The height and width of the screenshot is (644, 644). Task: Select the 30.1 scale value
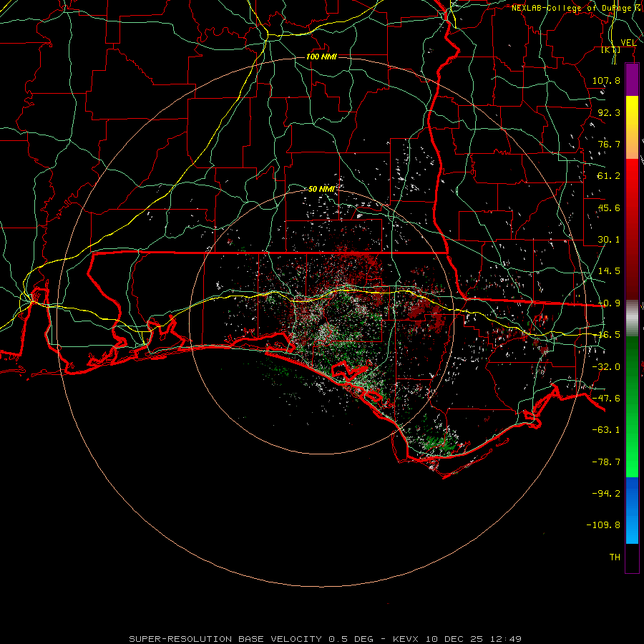609,240
